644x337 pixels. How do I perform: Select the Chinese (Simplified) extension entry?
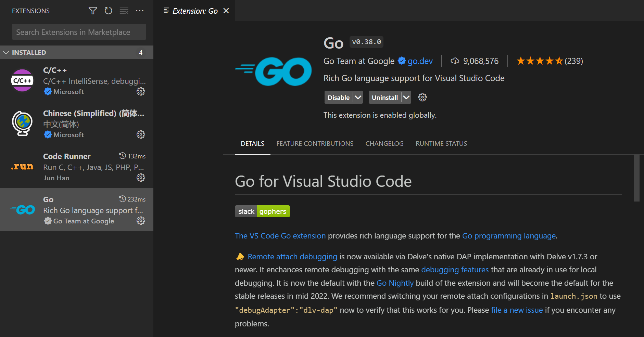point(77,124)
